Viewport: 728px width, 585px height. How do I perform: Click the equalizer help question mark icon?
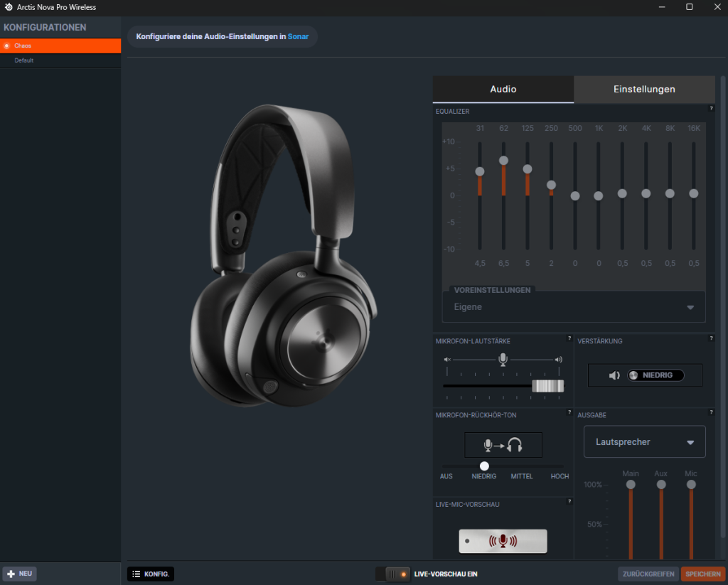(x=711, y=109)
